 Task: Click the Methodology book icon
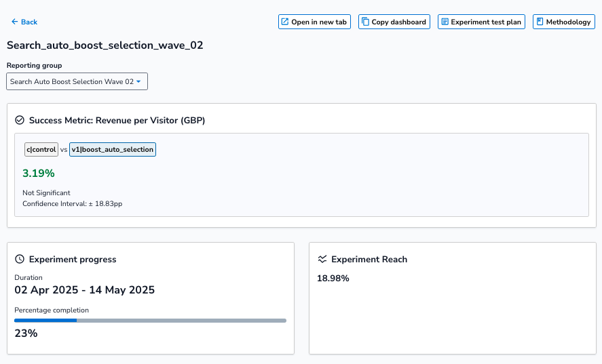pos(540,22)
